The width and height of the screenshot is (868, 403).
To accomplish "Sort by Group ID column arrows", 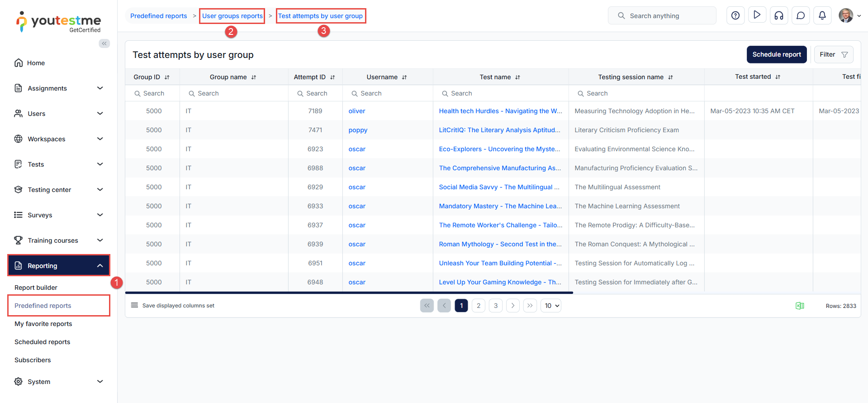I will pyautogui.click(x=167, y=77).
